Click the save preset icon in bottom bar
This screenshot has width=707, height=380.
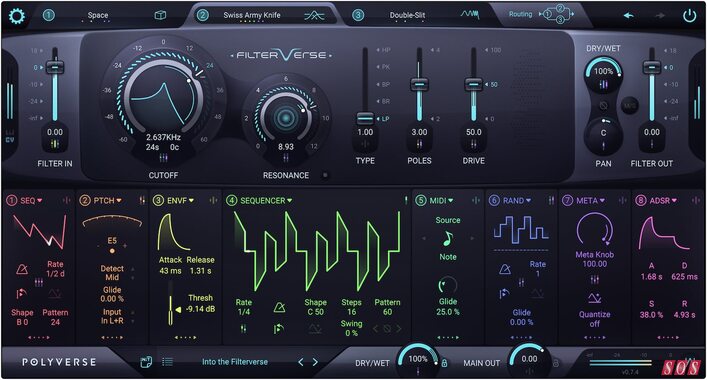146,362
